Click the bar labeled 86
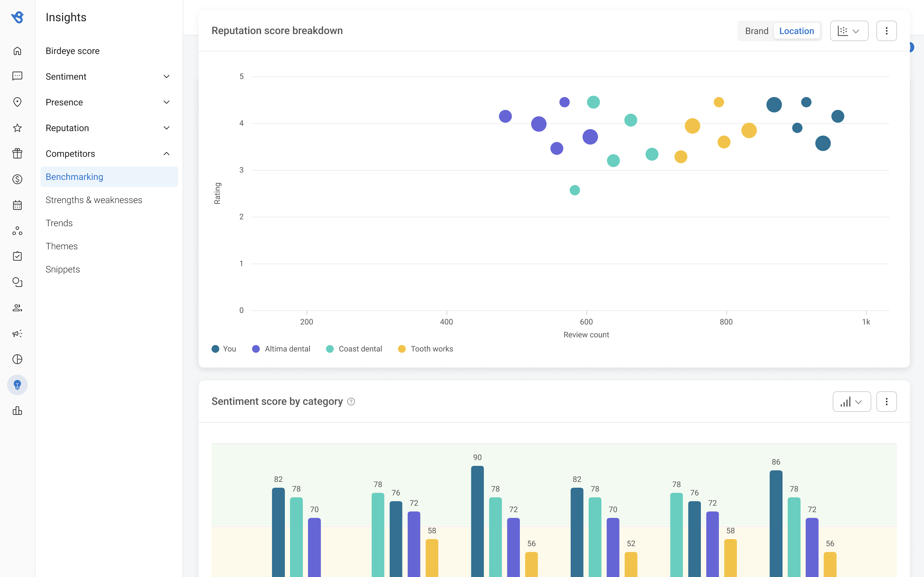 tap(776, 524)
